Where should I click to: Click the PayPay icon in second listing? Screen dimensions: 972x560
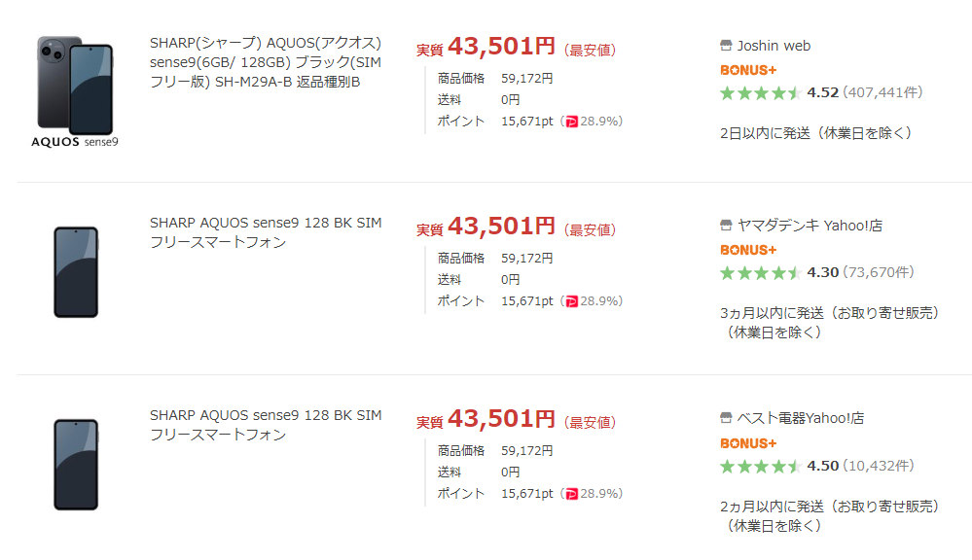pyautogui.click(x=571, y=301)
